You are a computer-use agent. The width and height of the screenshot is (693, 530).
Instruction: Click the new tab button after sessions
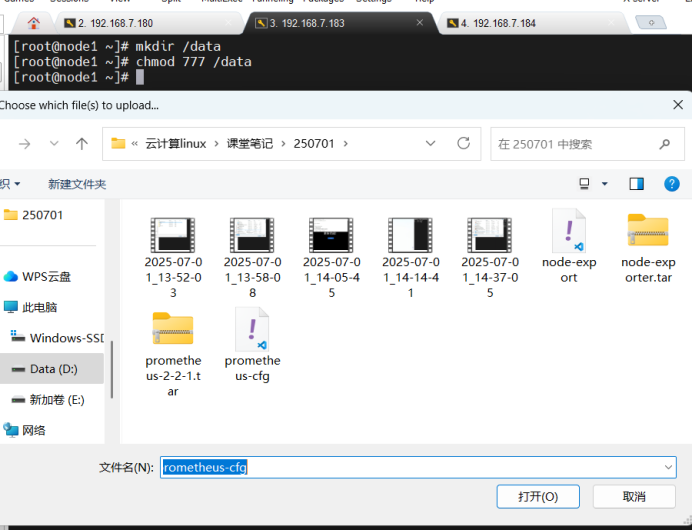point(653,22)
